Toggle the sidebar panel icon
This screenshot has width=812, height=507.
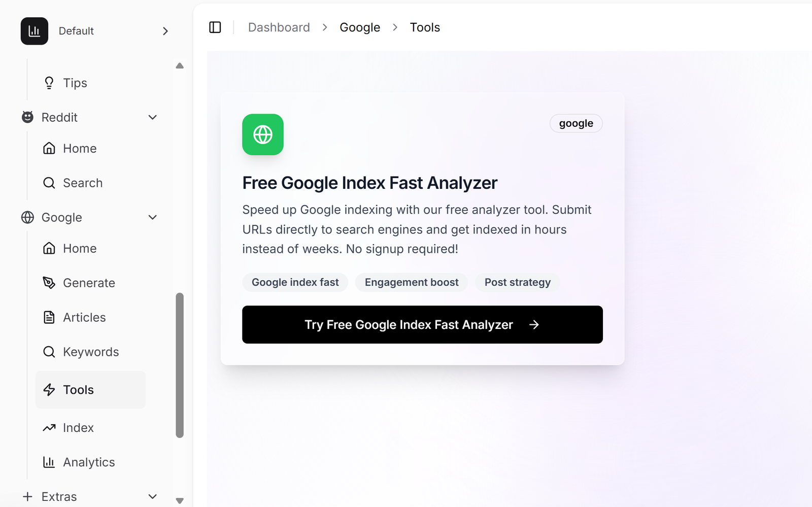(215, 27)
